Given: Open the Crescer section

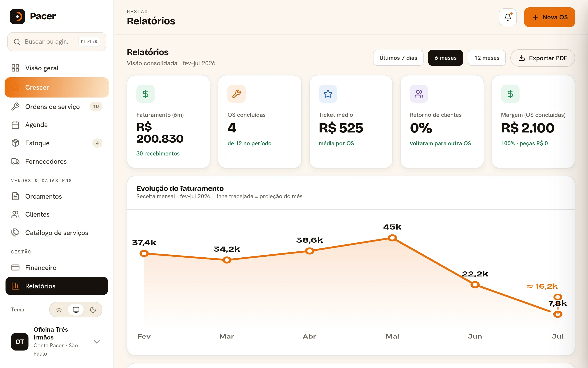Looking at the screenshot, I should (57, 87).
